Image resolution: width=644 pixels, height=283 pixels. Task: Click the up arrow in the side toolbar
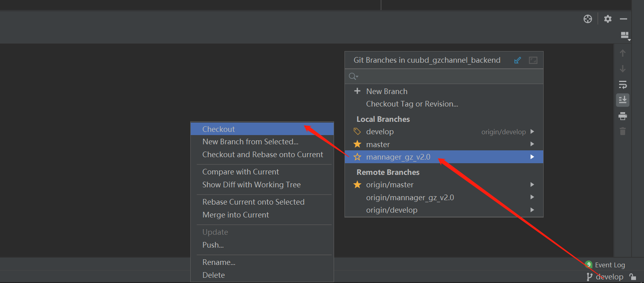623,53
